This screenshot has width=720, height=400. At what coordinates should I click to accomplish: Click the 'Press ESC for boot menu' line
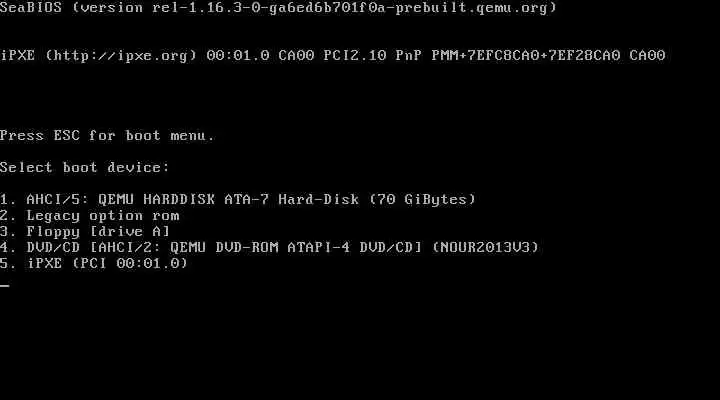[107, 135]
